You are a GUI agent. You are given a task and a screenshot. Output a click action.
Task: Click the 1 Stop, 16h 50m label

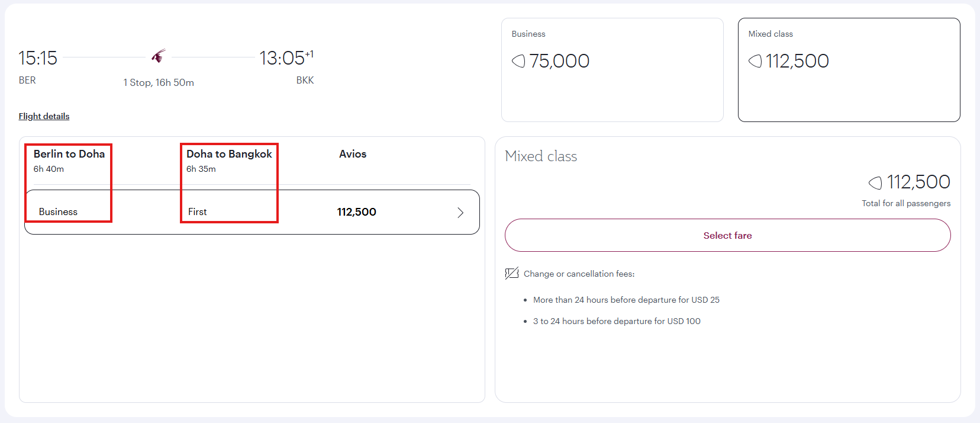point(159,83)
